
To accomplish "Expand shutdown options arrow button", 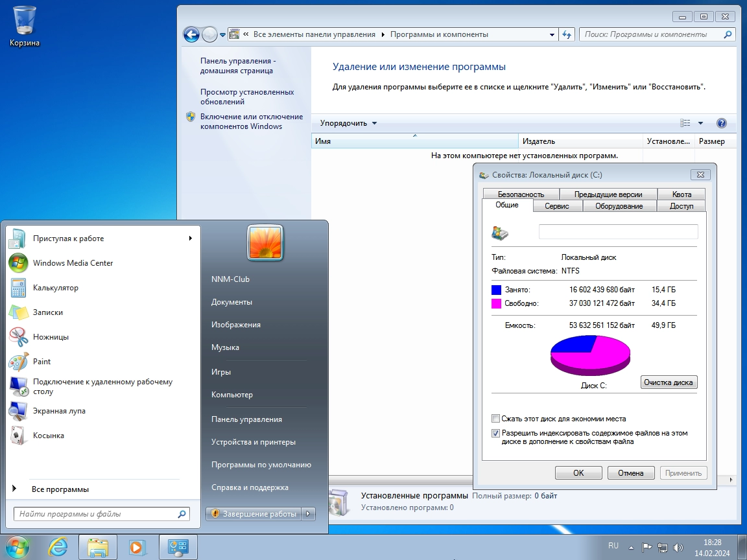I will click(x=309, y=514).
